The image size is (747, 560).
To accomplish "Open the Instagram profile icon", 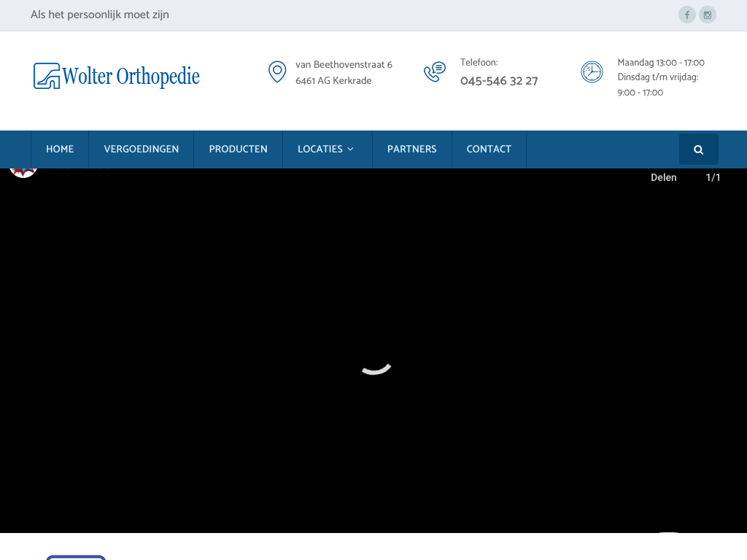I will coord(707,15).
